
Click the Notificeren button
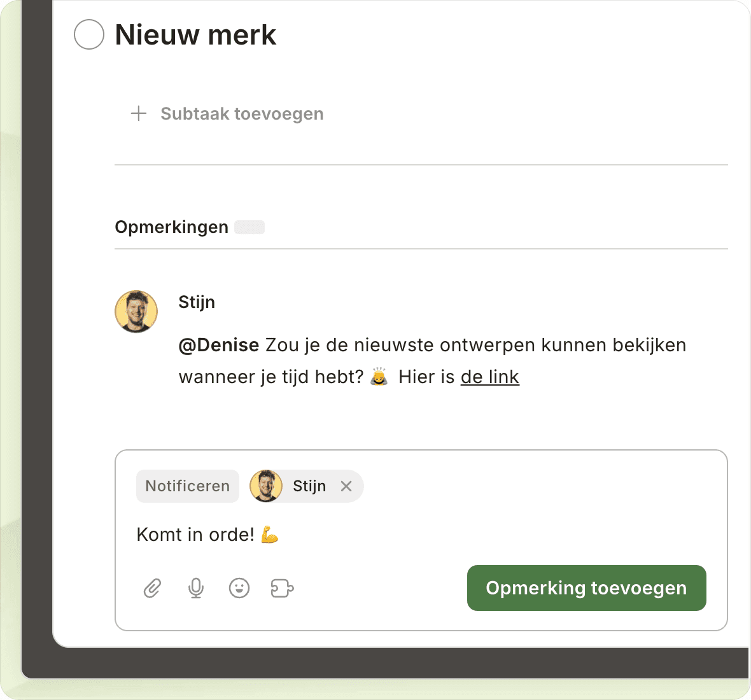(x=188, y=486)
